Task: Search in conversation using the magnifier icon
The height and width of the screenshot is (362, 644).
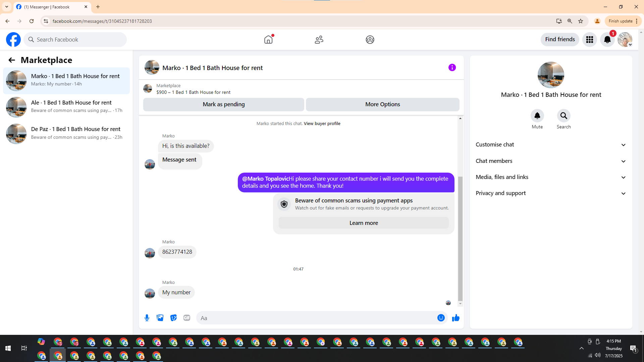Action: click(x=563, y=116)
